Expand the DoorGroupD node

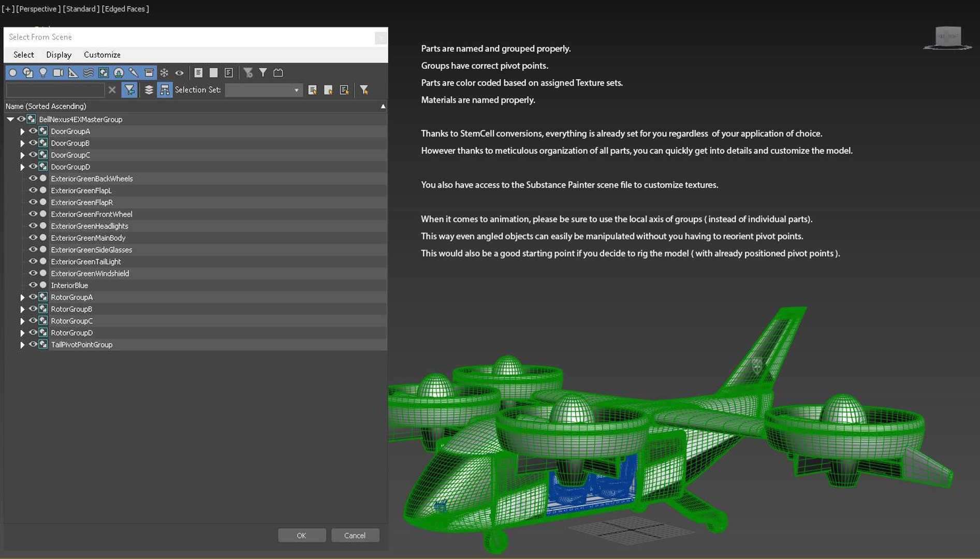click(x=22, y=167)
